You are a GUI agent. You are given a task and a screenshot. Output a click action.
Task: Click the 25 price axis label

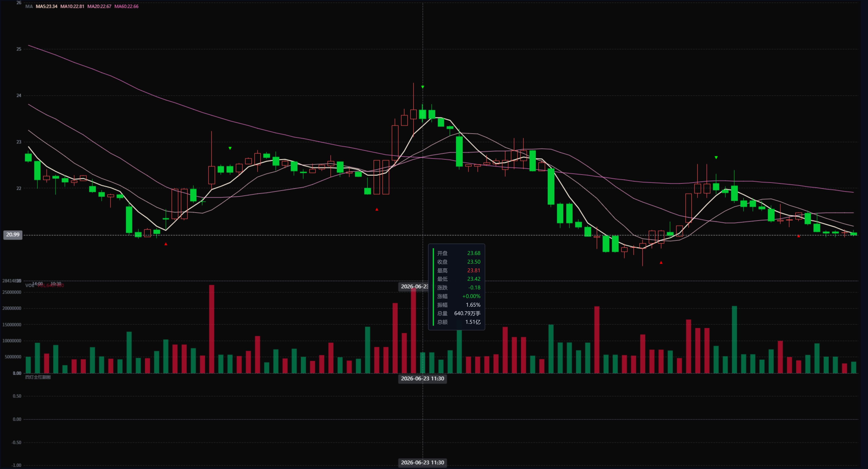pos(19,49)
